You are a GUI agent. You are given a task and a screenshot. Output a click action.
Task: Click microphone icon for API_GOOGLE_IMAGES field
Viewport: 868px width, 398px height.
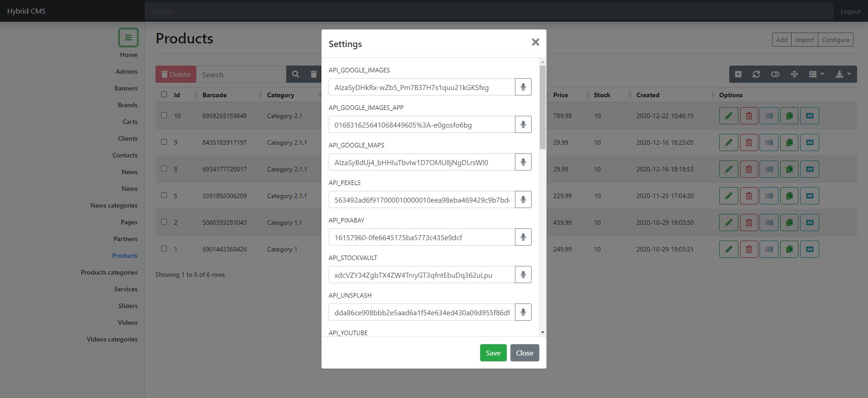(523, 87)
